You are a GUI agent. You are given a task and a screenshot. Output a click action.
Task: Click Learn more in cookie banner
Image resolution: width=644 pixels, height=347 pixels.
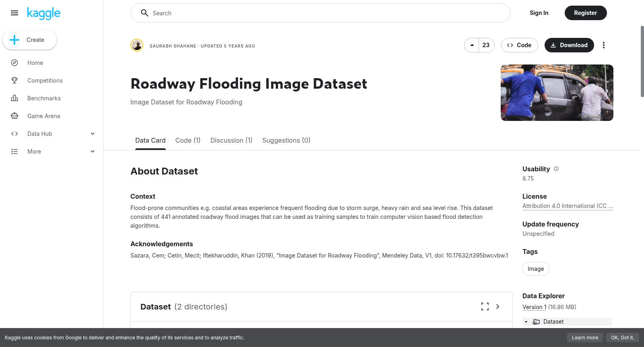tap(585, 338)
